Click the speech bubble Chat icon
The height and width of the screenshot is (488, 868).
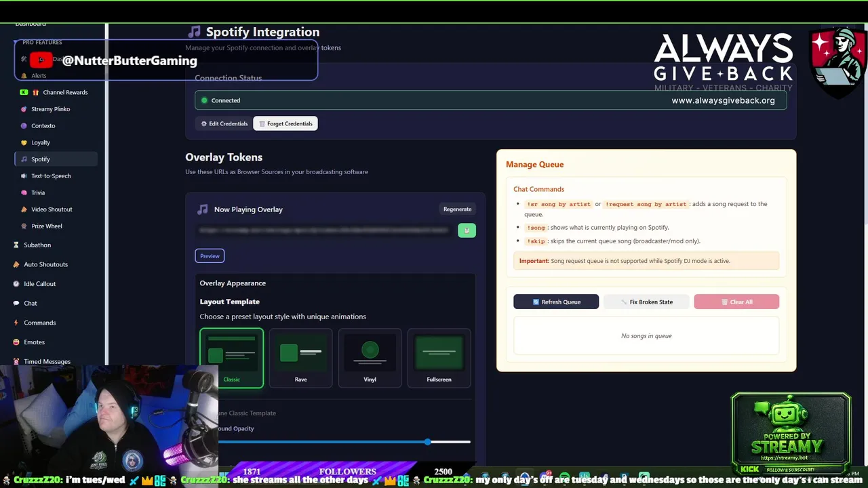click(16, 303)
